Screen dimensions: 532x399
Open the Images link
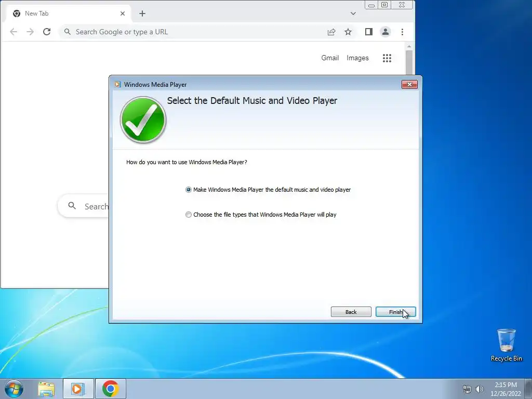click(357, 58)
